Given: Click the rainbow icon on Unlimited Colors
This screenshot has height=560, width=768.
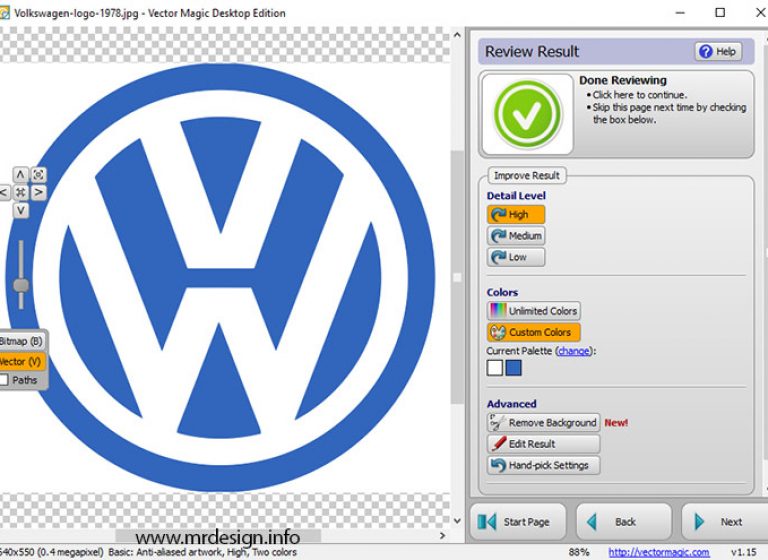Looking at the screenshot, I should click(499, 311).
